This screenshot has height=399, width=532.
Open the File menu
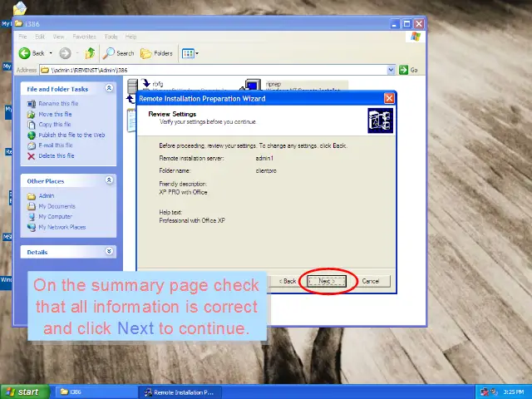click(22, 37)
